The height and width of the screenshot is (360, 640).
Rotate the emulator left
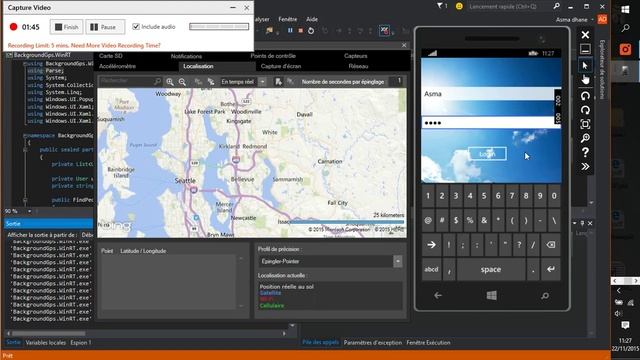point(585,96)
